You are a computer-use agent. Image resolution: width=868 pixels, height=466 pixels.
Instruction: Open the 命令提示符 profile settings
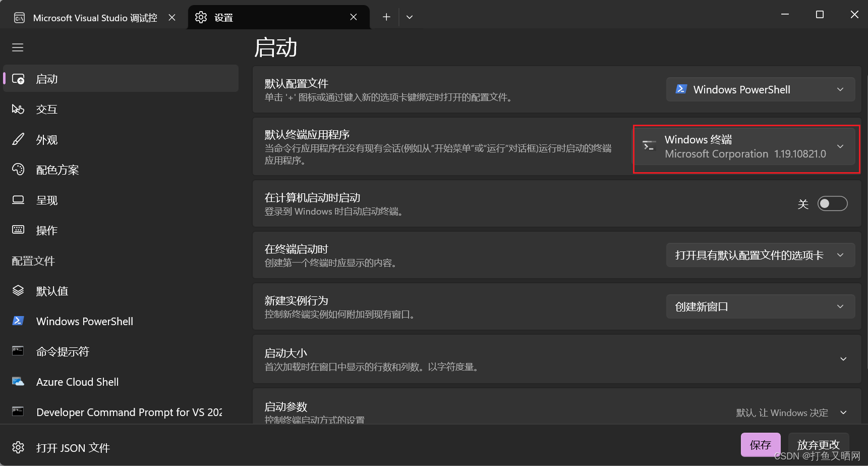pos(121,351)
